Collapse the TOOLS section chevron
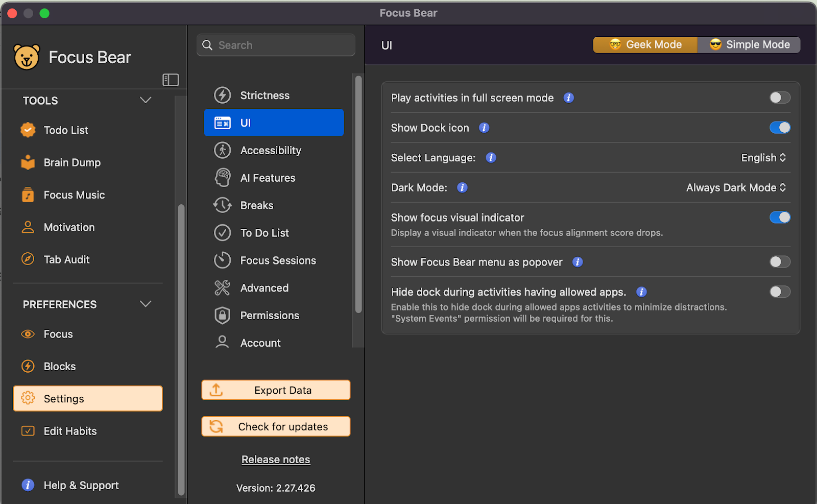This screenshot has height=504, width=817. pos(146,100)
